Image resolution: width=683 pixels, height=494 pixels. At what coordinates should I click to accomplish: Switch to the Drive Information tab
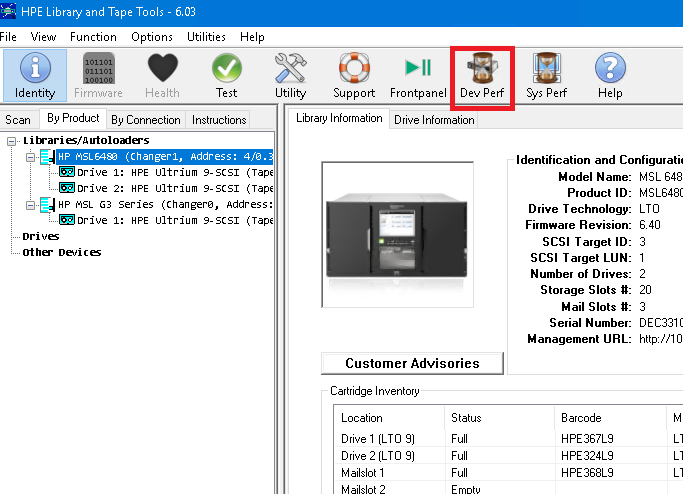(x=434, y=120)
